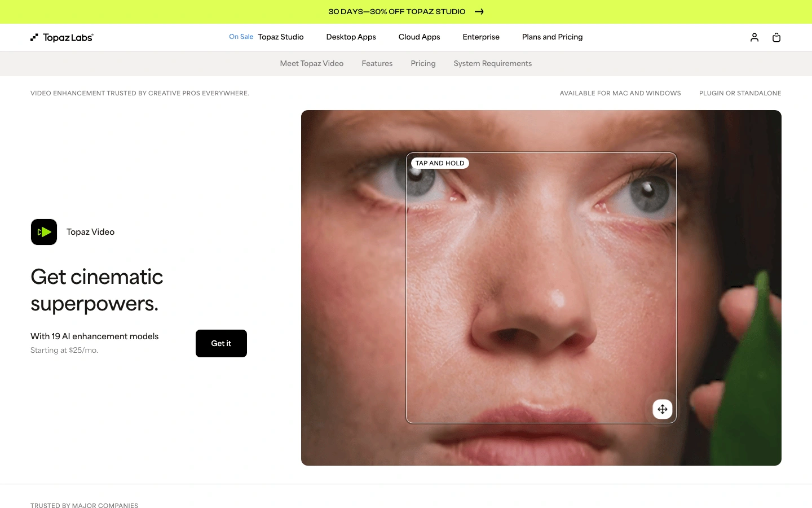Open the user account icon
Viewport: 812px width, 508px height.
point(754,37)
